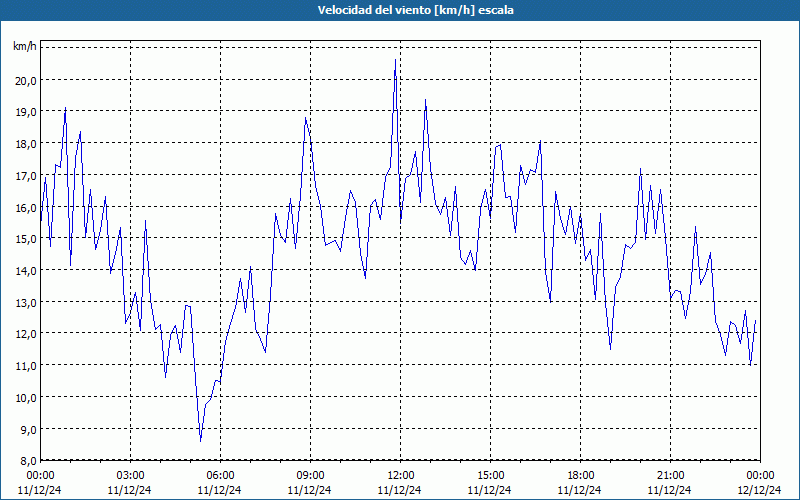The width and height of the screenshot is (800, 500).
Task: Click the '17,0' y-axis value
Action: pos(28,176)
